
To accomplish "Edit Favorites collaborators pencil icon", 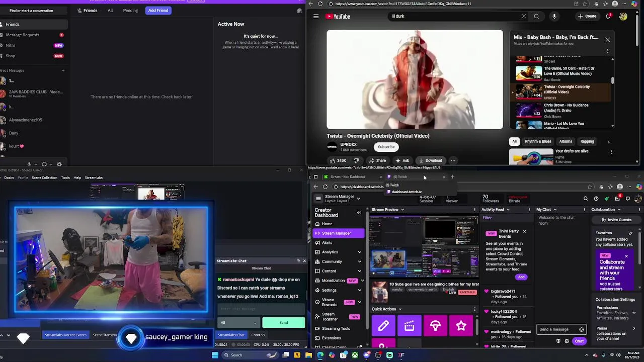I will 630,233.
